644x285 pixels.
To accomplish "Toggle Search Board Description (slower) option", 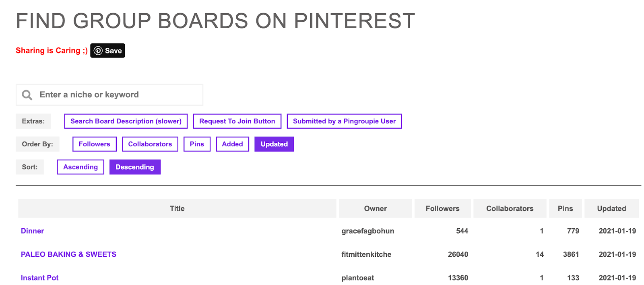I will click(x=126, y=121).
